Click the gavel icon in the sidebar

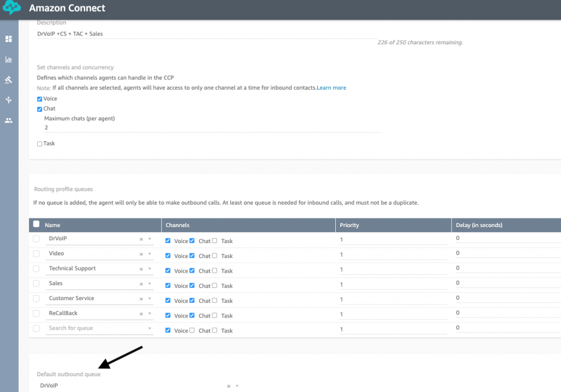(x=9, y=79)
